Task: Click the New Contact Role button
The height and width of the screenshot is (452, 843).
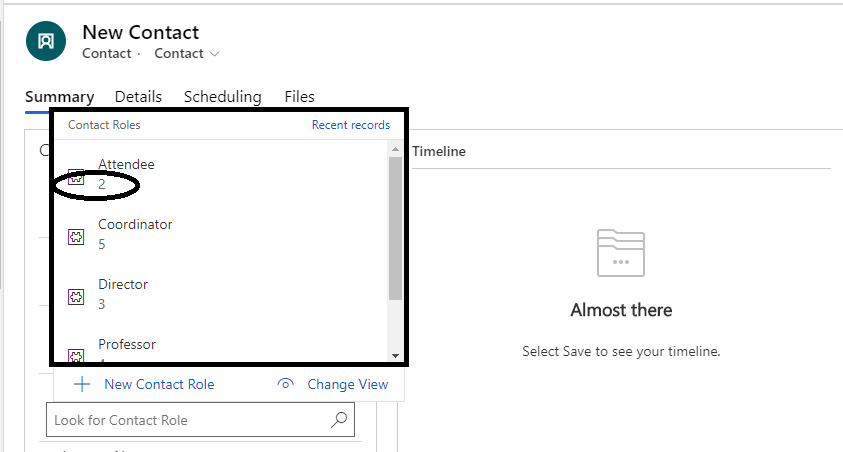Action: click(x=159, y=384)
